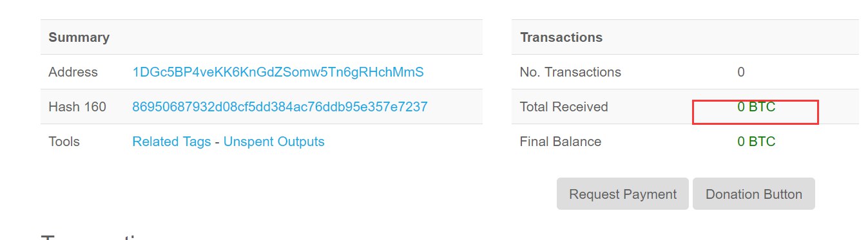This screenshot has width=868, height=240.
Task: Click the Address row label
Action: coord(73,72)
